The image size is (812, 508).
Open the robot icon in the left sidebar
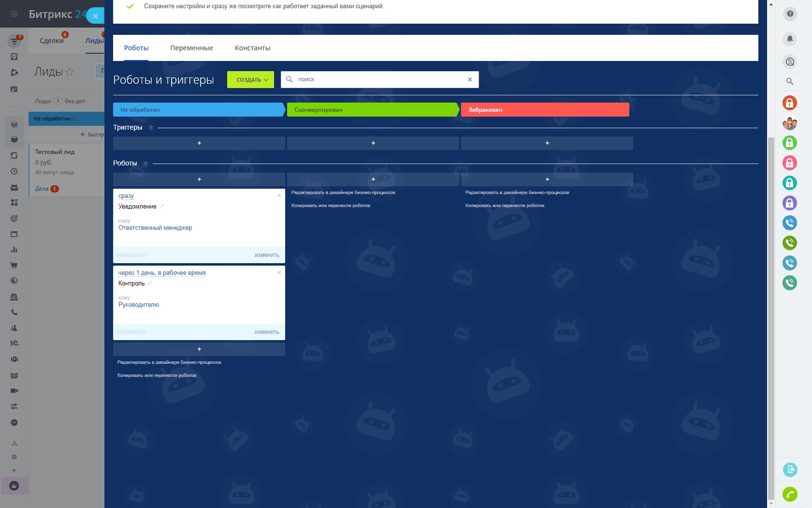pos(14,187)
